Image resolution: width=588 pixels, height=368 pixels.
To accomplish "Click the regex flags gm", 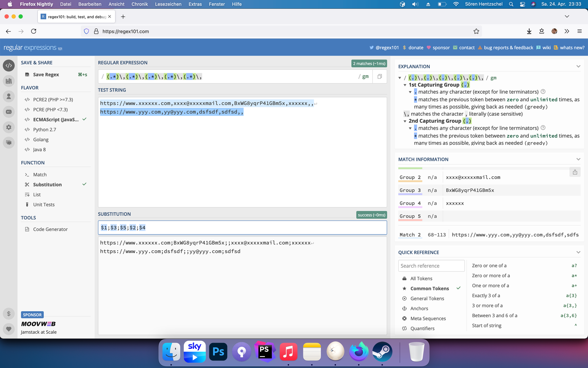I will coord(365,76).
